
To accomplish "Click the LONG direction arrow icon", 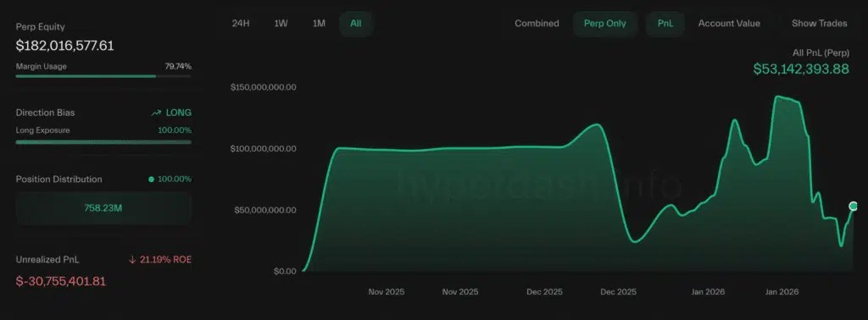I will (x=156, y=113).
